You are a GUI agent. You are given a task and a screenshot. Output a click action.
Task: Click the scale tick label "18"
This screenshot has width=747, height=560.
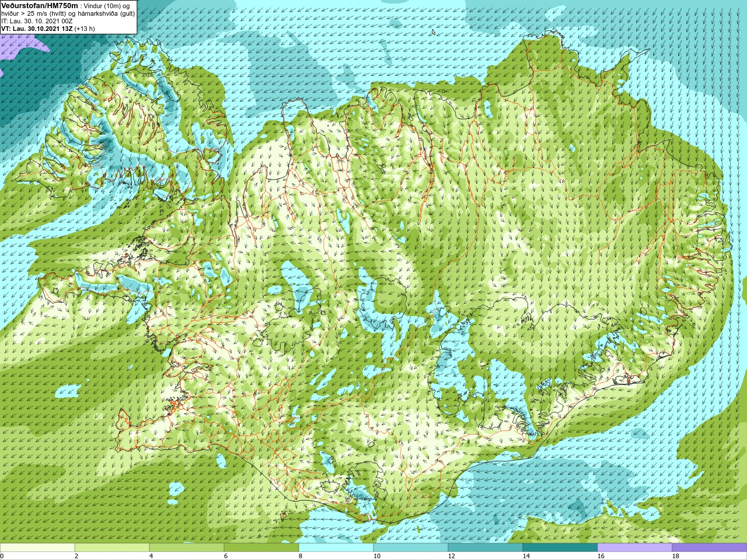click(675, 556)
